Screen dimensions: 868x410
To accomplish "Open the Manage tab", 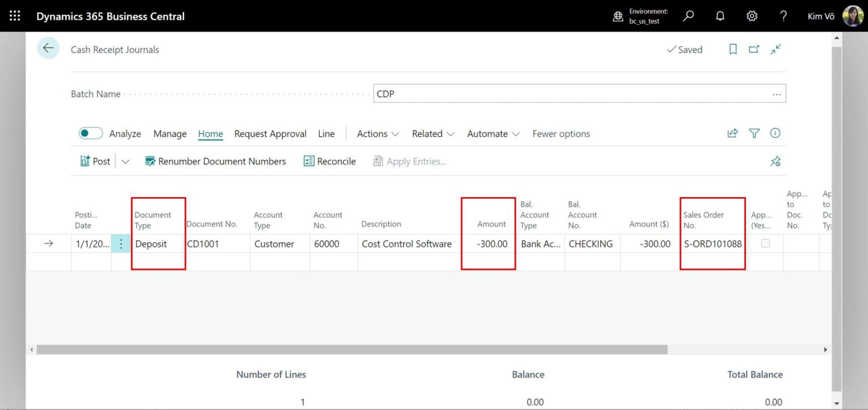I will [170, 134].
